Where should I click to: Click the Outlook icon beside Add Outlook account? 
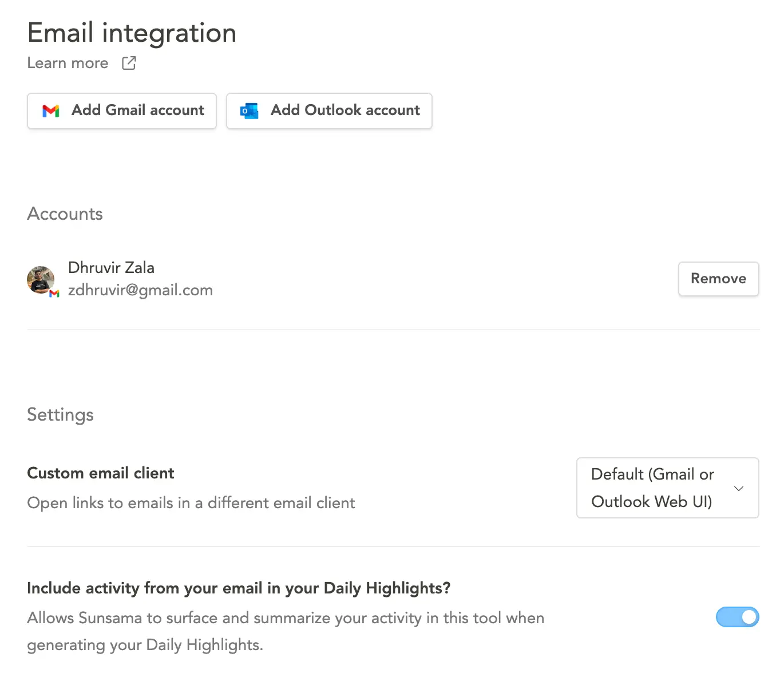click(x=249, y=111)
